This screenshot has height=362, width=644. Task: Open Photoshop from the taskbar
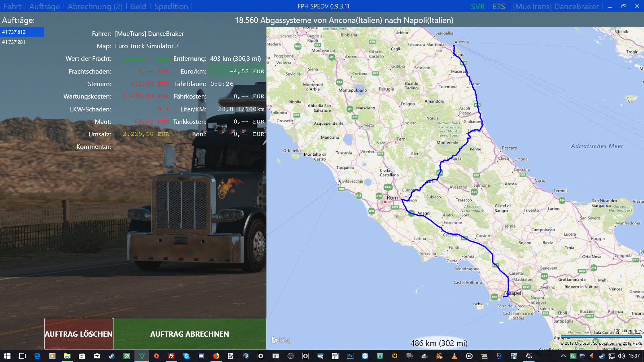[x=350, y=356]
